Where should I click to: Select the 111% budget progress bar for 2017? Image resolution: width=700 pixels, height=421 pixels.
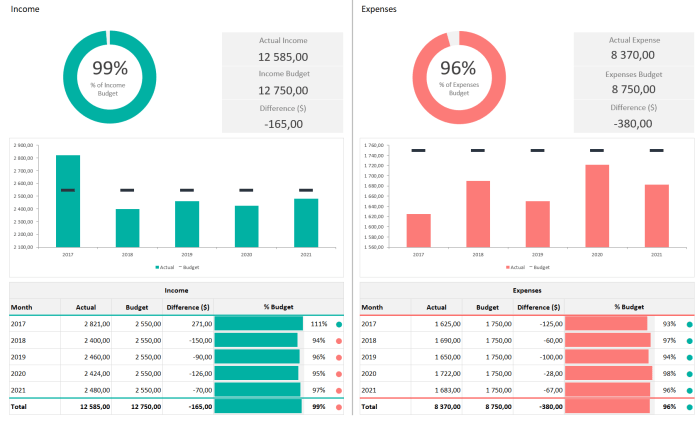pyautogui.click(x=258, y=324)
